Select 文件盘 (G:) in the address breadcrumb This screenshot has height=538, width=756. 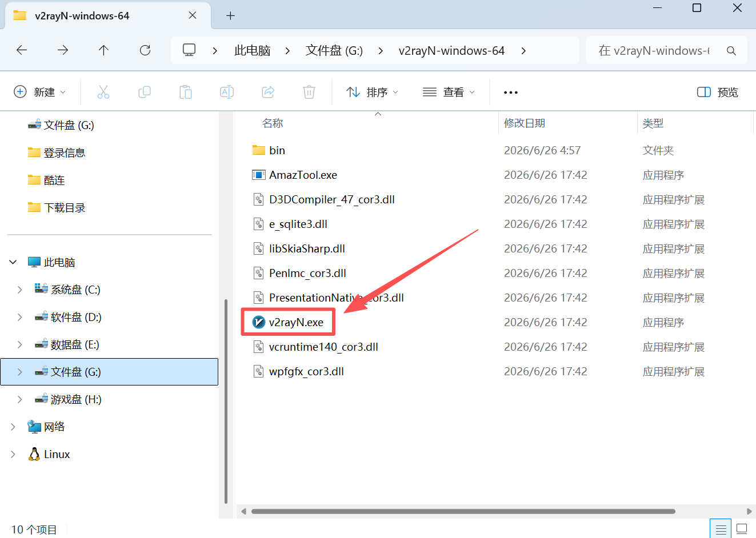tap(334, 51)
